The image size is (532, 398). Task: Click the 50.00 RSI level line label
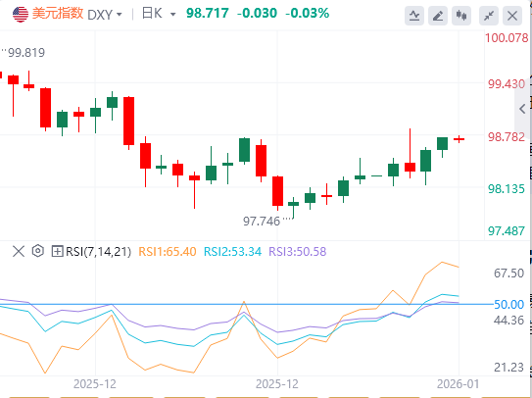point(508,304)
